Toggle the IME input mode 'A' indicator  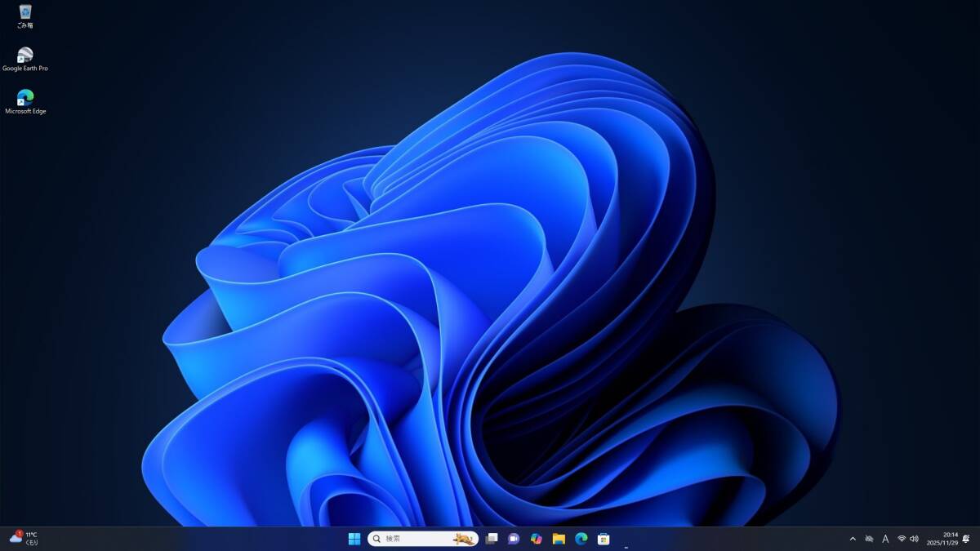click(885, 539)
